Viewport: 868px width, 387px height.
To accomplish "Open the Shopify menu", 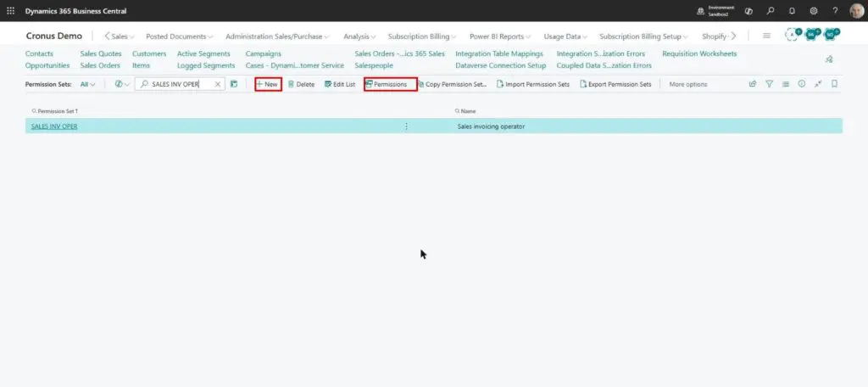I will [714, 36].
